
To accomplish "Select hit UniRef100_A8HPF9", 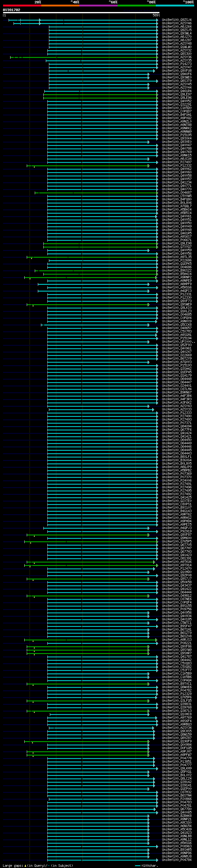I will tap(177, 284).
